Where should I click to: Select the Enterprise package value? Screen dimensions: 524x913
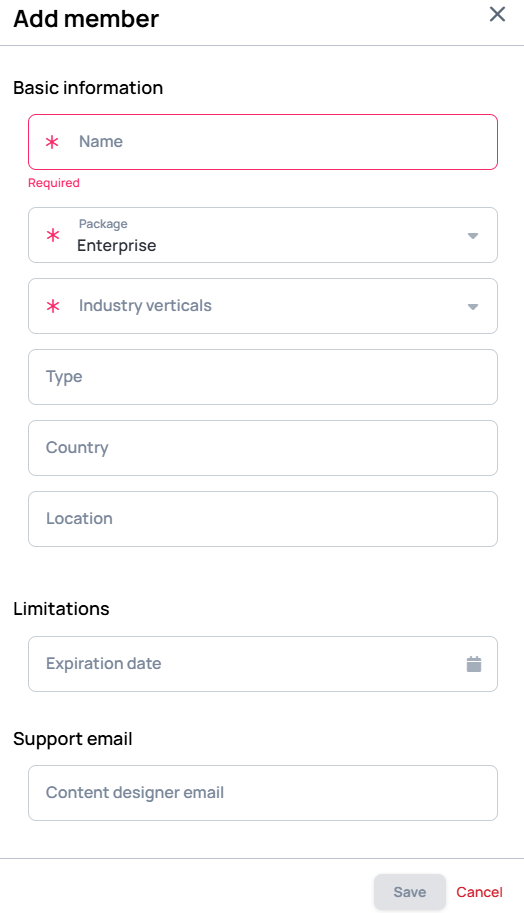coord(116,246)
